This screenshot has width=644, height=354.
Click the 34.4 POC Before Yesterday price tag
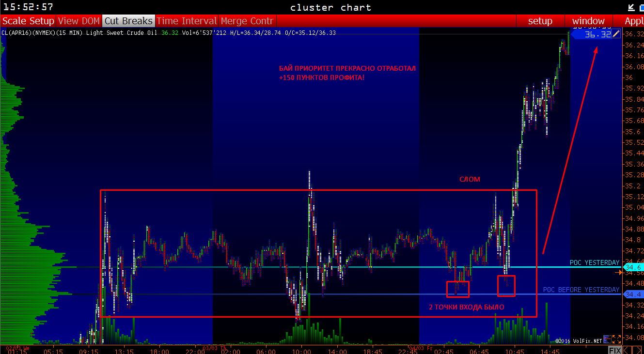point(633,294)
